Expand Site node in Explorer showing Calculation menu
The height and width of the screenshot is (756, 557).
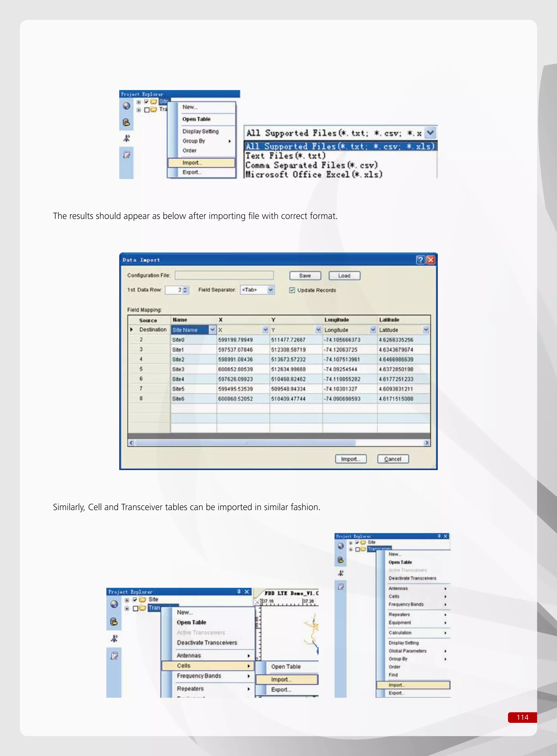click(351, 542)
